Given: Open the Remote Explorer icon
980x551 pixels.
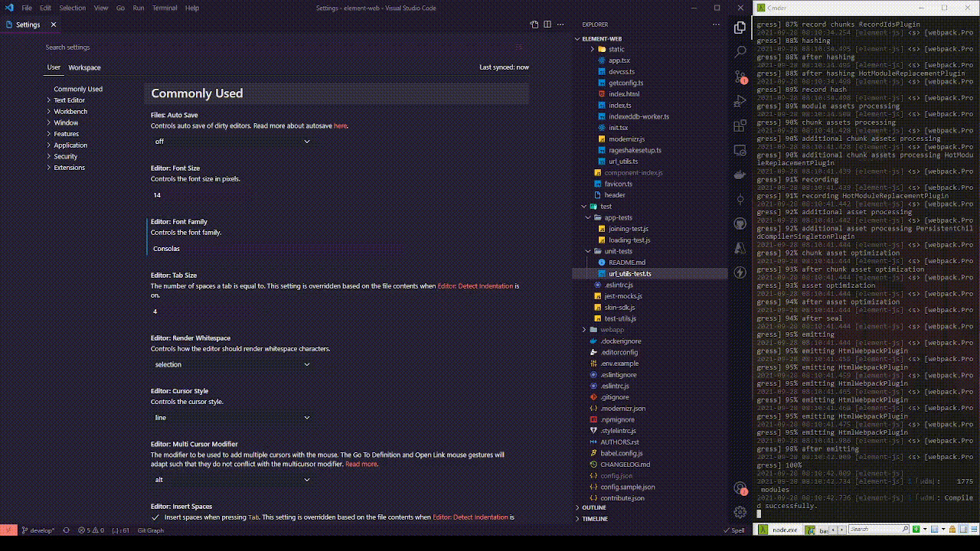Looking at the screenshot, I should pos(740,150).
